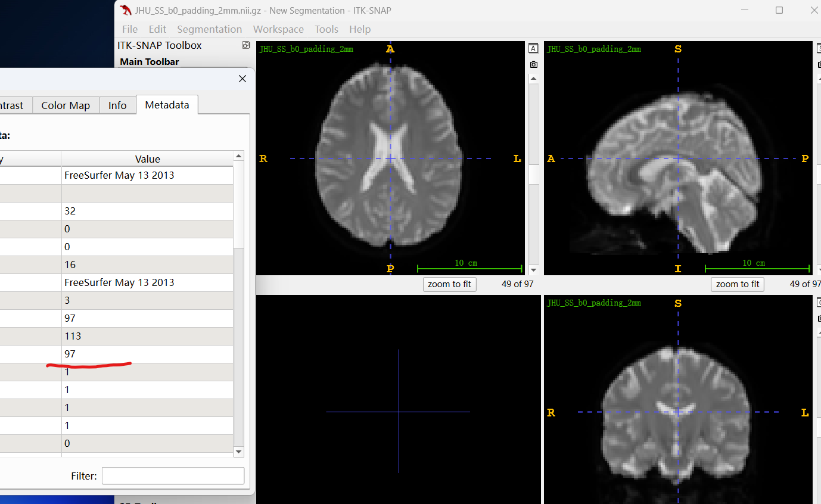The width and height of the screenshot is (821, 504).
Task: Minimize the ITK-SNAP window
Action: point(745,10)
